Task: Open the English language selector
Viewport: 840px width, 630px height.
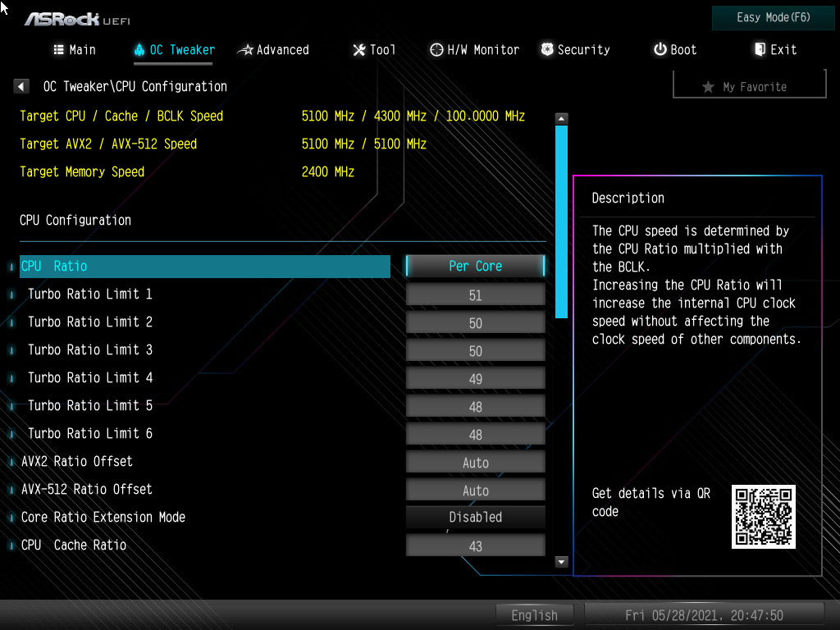Action: pos(535,614)
